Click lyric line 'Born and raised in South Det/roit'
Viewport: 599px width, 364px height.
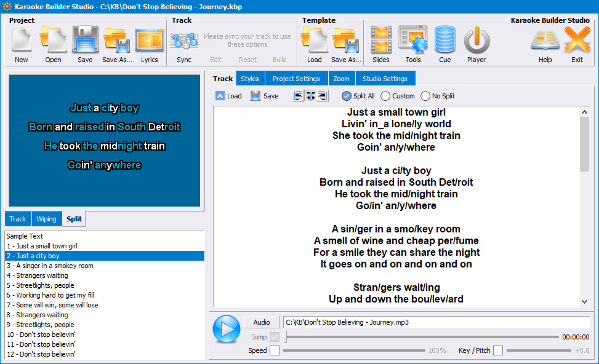pyautogui.click(x=396, y=183)
